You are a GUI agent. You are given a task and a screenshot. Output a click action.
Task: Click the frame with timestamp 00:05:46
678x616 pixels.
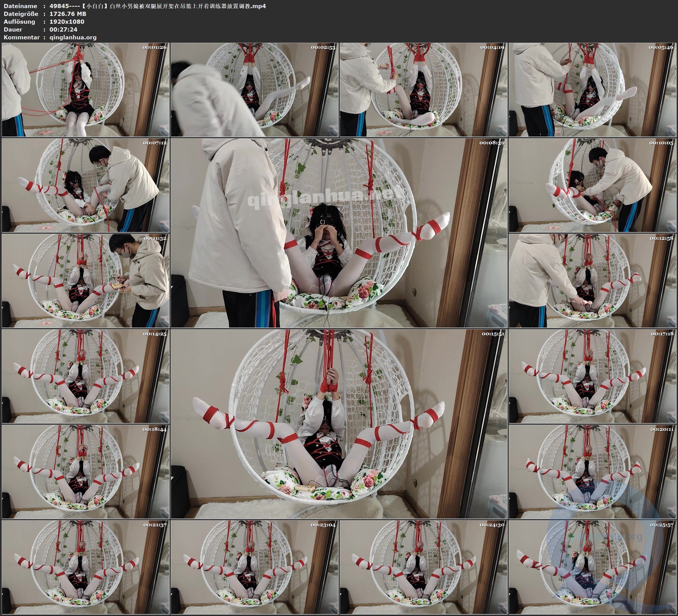[x=593, y=90]
